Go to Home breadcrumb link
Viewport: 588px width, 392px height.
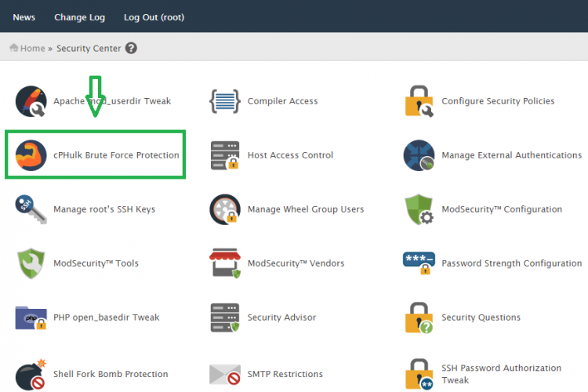coord(33,48)
